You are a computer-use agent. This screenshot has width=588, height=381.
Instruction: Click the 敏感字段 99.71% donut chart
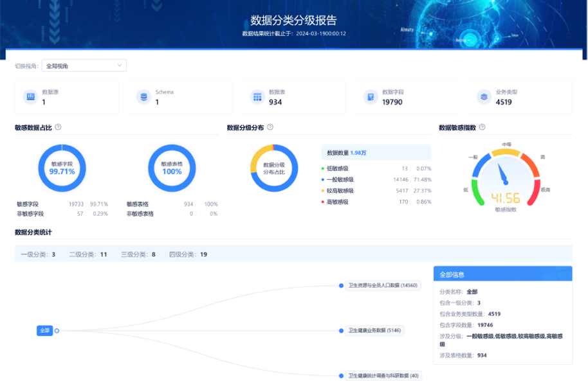pos(62,169)
